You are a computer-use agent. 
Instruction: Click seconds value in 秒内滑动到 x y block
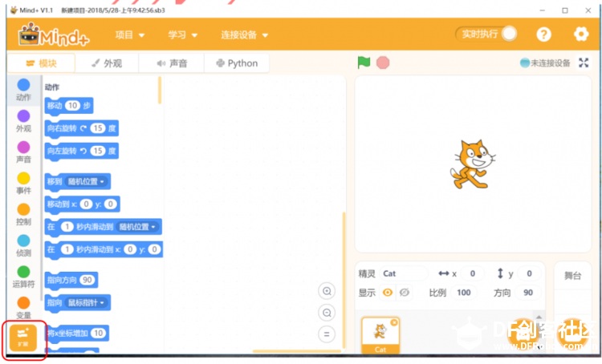click(67, 249)
